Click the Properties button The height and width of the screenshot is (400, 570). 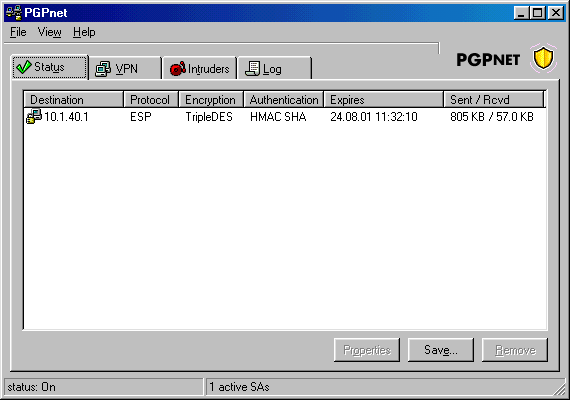(367, 350)
